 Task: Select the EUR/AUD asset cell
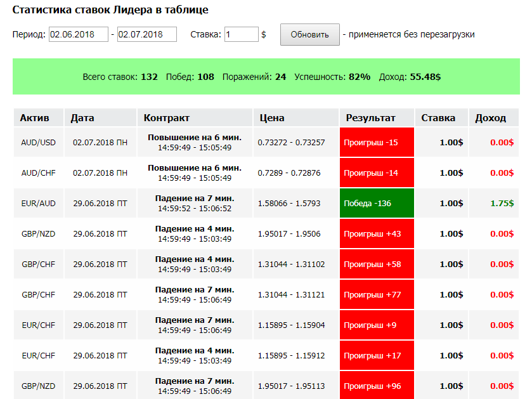pyautogui.click(x=39, y=204)
